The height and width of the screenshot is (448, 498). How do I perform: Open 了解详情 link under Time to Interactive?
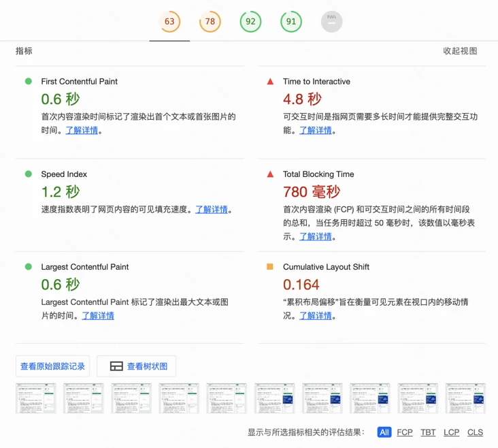point(316,130)
